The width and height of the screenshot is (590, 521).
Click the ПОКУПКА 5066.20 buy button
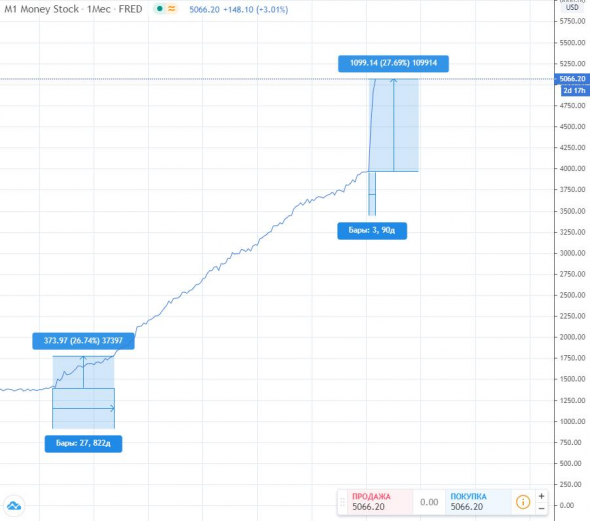[x=478, y=502]
